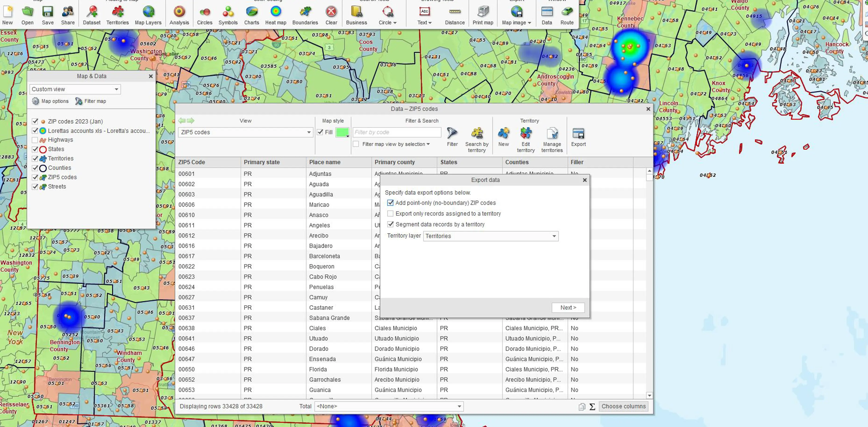Sort by Place name column header

point(339,162)
